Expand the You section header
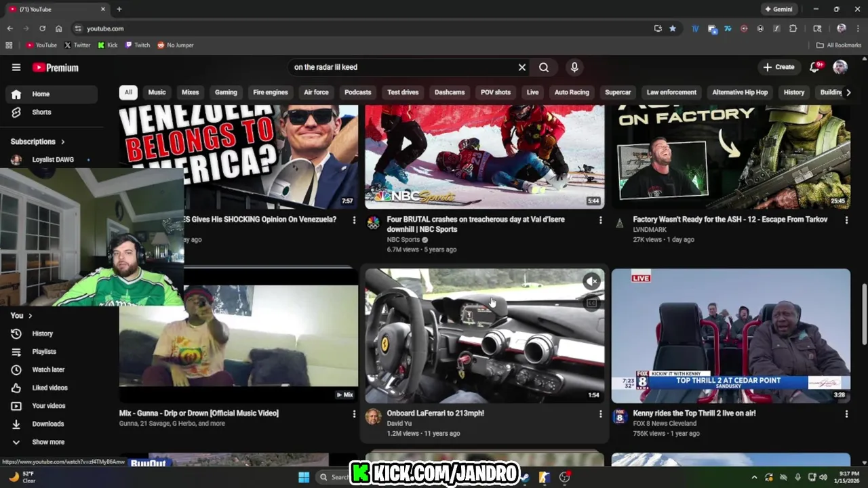This screenshot has height=488, width=868. (22, 315)
